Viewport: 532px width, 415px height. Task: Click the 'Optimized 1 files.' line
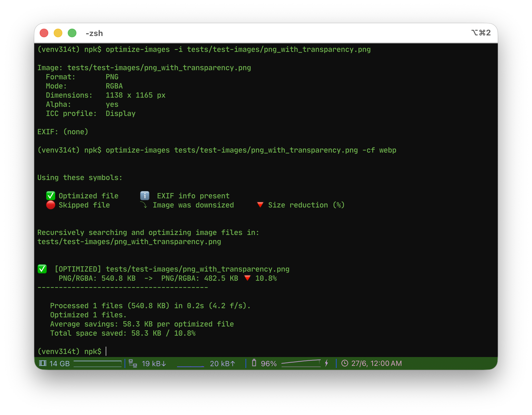(89, 315)
